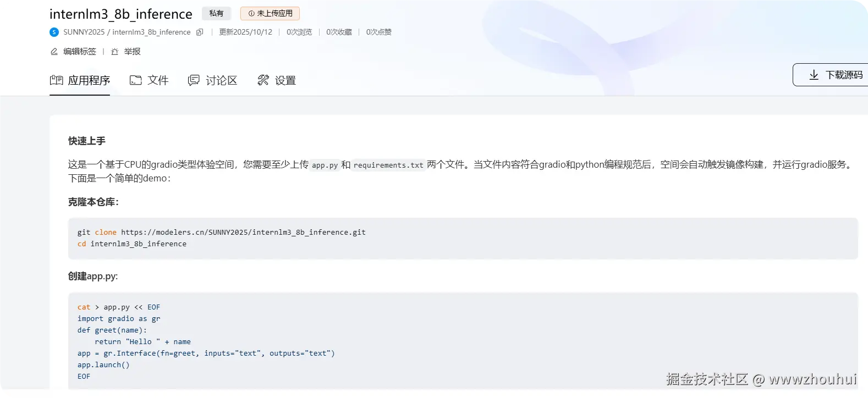
Task: Click the 'def greet(name):' code line
Action: coord(112,330)
